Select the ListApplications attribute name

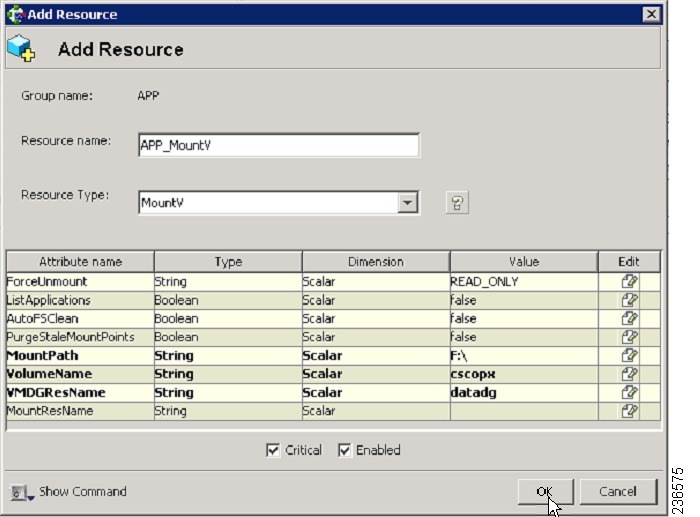tap(48, 300)
